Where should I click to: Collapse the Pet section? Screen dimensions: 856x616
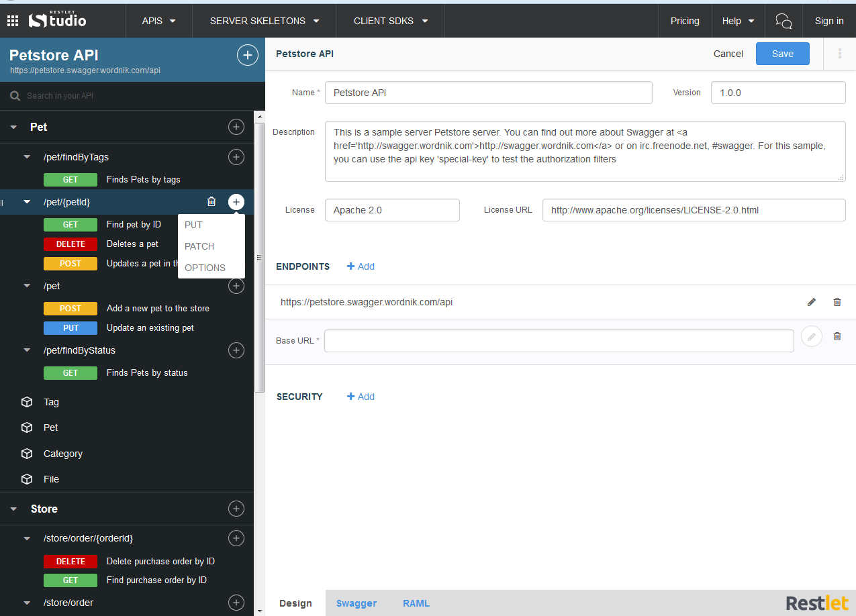[x=13, y=127]
